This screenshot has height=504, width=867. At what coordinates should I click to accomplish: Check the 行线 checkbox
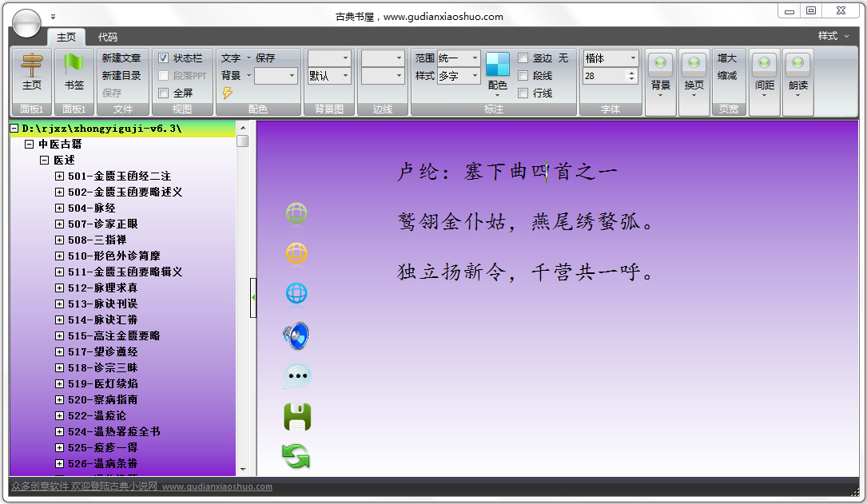523,93
